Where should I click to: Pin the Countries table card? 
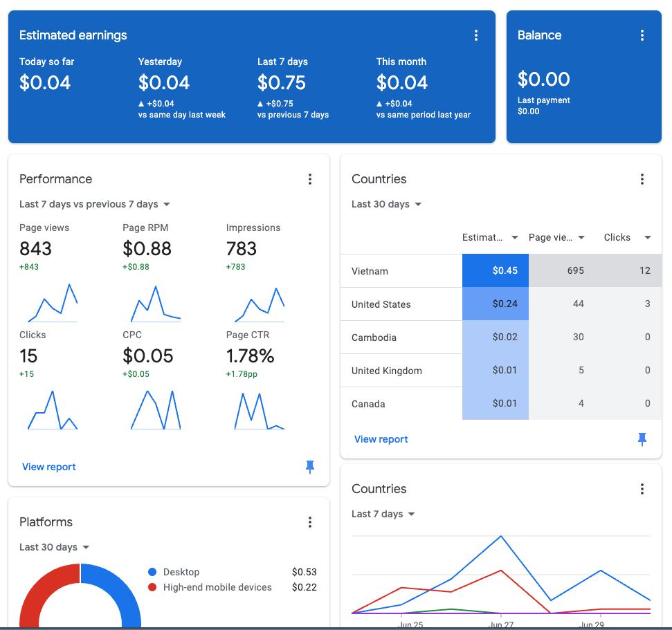pos(642,439)
